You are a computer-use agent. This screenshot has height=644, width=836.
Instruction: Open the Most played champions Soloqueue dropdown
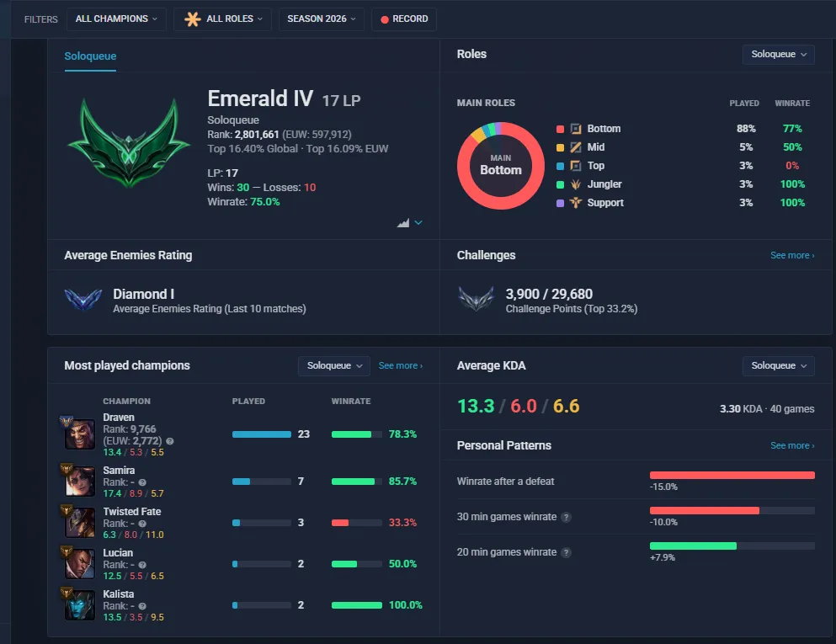[x=334, y=365]
